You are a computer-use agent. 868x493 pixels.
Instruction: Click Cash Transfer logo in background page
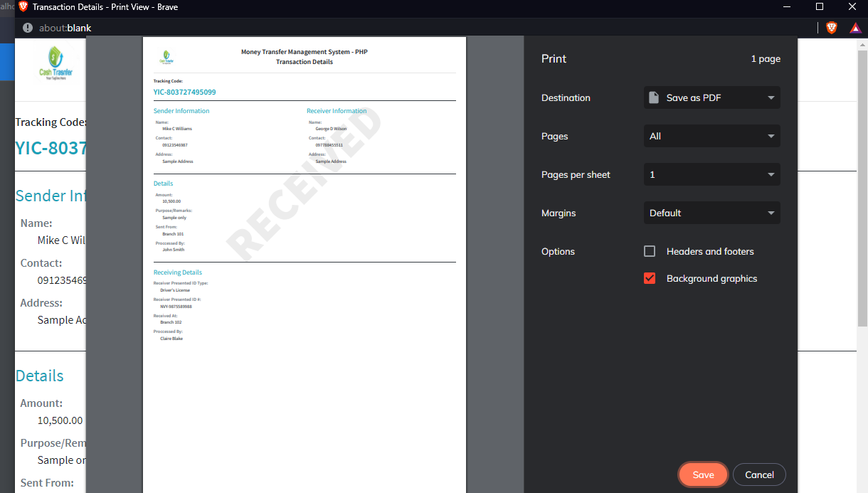click(55, 63)
